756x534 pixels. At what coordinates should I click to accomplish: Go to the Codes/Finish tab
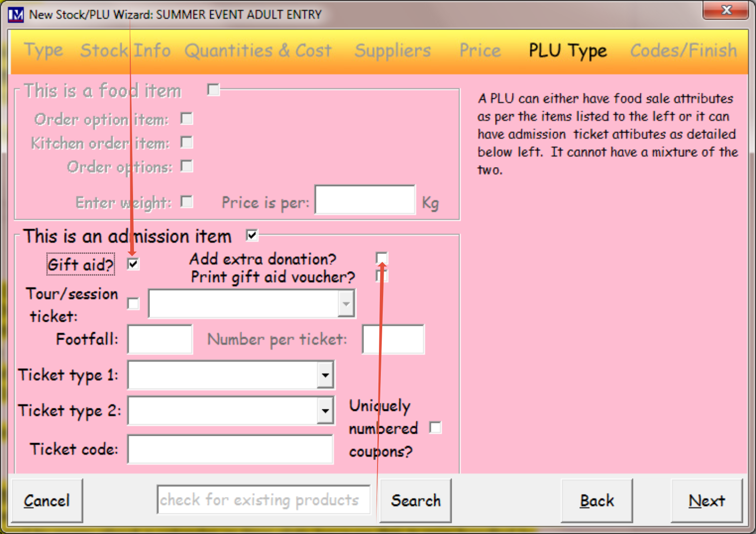[x=683, y=51]
